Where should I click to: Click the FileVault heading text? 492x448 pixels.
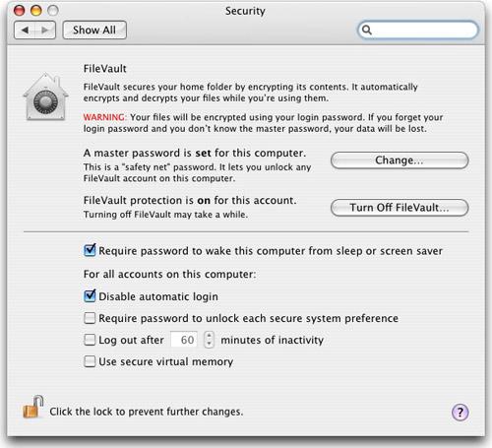pyautogui.click(x=105, y=69)
